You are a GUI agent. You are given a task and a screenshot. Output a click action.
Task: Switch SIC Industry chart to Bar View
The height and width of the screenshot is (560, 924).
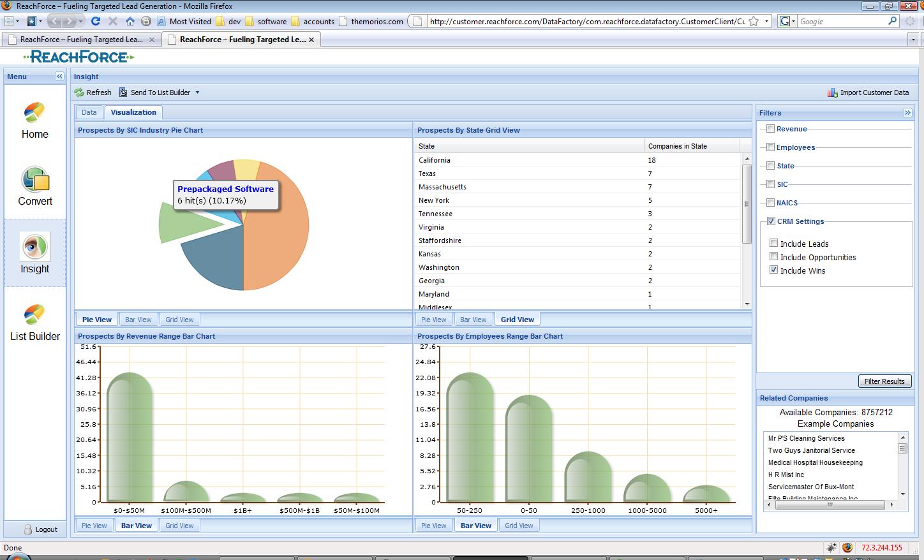coord(138,320)
